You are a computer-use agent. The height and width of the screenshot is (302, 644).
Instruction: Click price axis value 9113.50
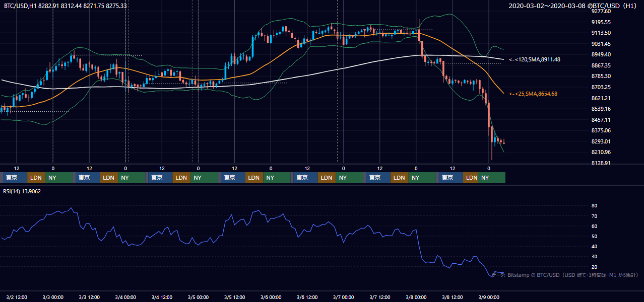pyautogui.click(x=601, y=33)
